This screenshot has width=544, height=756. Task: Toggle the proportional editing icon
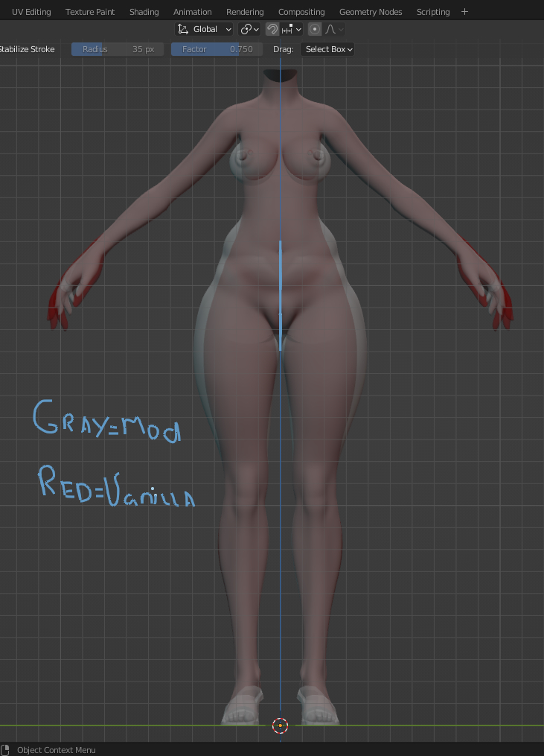(x=315, y=29)
